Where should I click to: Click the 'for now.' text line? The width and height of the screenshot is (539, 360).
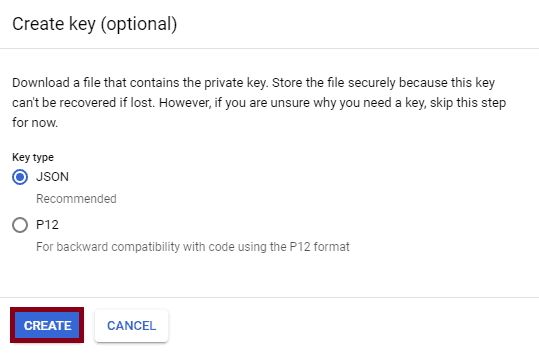(35, 122)
